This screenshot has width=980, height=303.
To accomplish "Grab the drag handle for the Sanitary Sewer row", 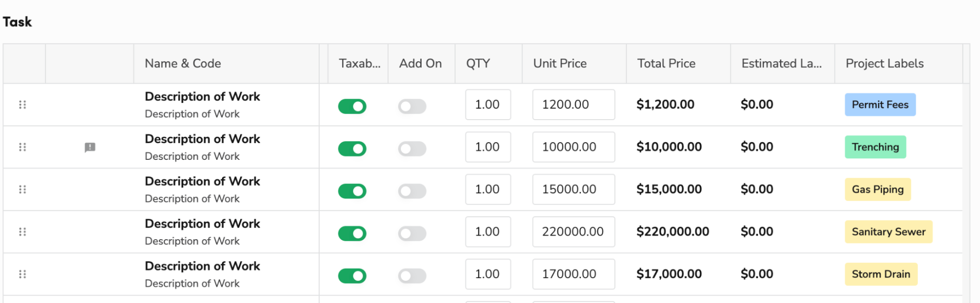I will coord(23,231).
